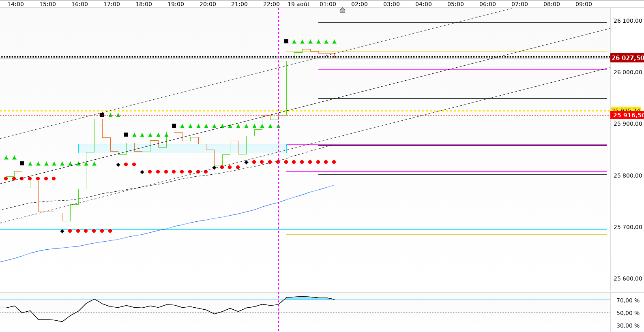Click the 21:00 time axis label
The width and height of the screenshot is (644, 332).
239,4
